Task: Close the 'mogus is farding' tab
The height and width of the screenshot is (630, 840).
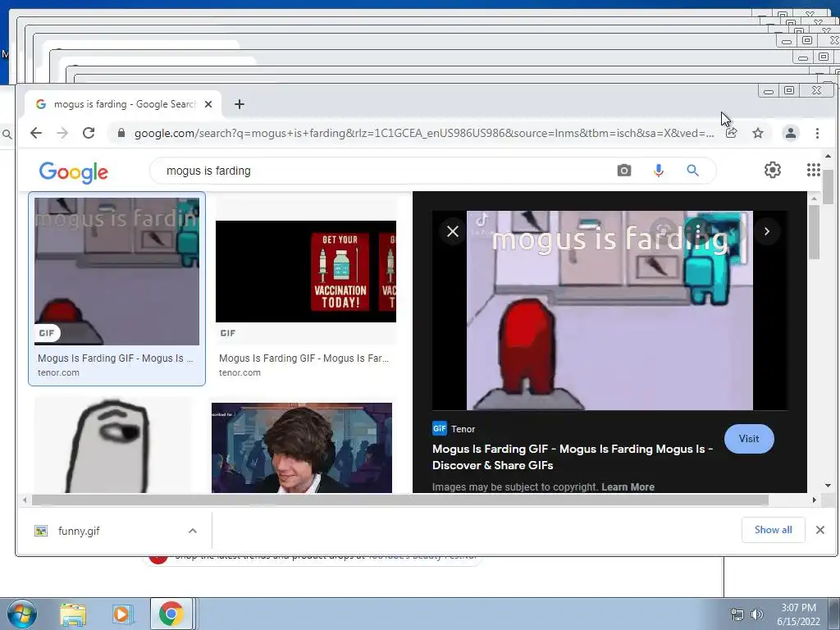Action: pyautogui.click(x=208, y=104)
